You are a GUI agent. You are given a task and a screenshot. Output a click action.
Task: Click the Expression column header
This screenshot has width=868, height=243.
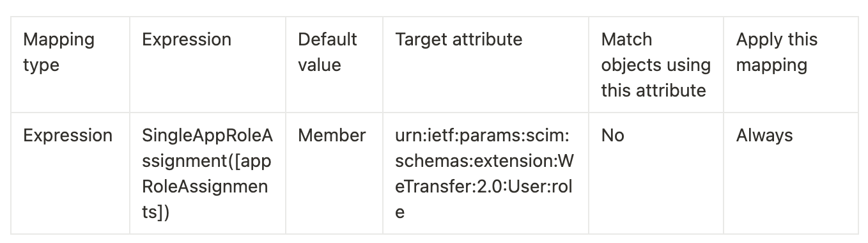[x=187, y=40]
